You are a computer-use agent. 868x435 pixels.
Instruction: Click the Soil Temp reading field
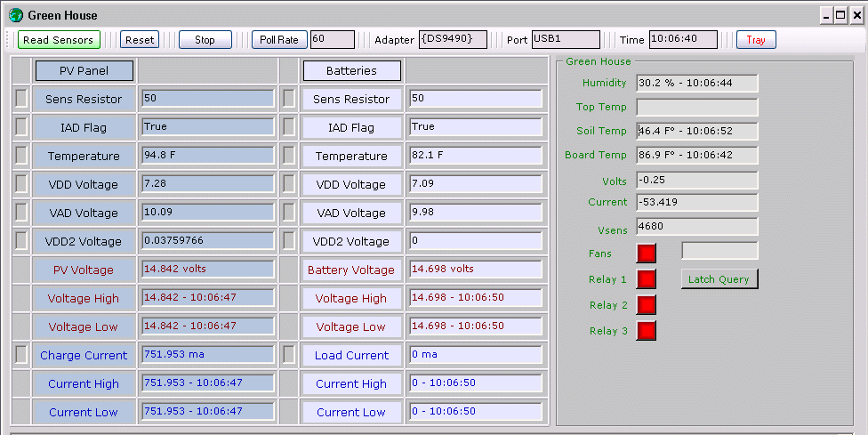coord(697,132)
